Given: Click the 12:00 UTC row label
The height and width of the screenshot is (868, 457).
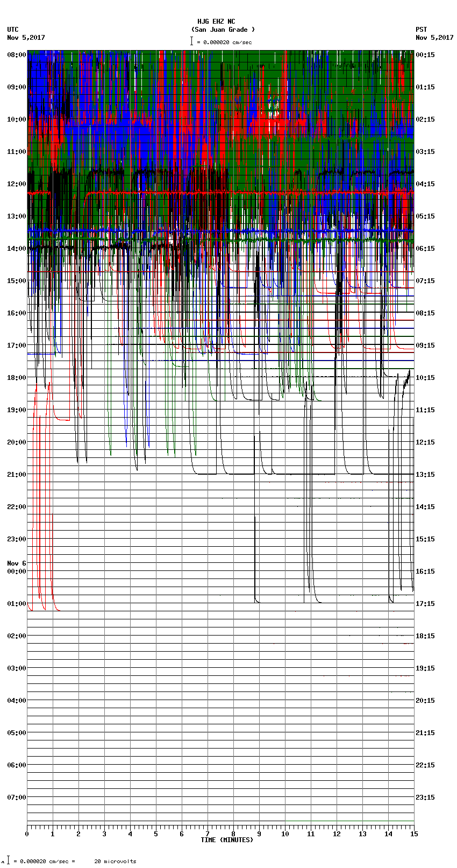Looking at the screenshot, I should (17, 184).
